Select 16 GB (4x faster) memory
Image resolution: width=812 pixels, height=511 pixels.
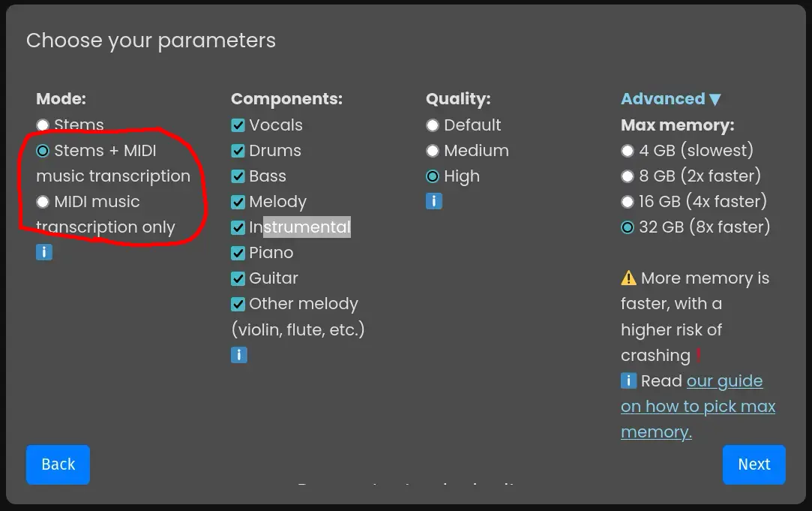click(x=628, y=202)
